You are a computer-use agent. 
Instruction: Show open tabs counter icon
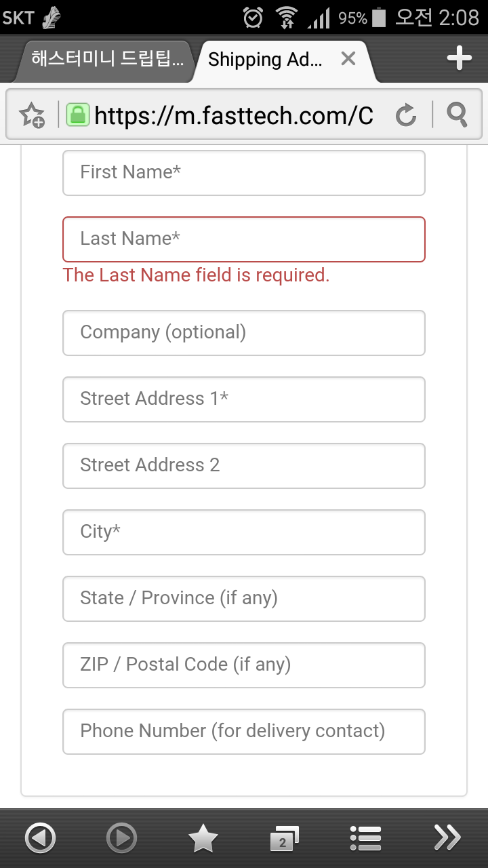[284, 838]
